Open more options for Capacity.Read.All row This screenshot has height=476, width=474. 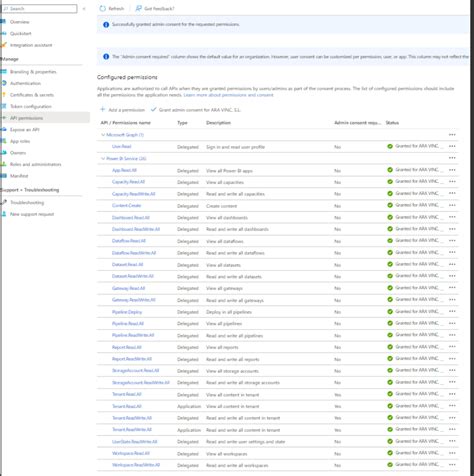(452, 182)
